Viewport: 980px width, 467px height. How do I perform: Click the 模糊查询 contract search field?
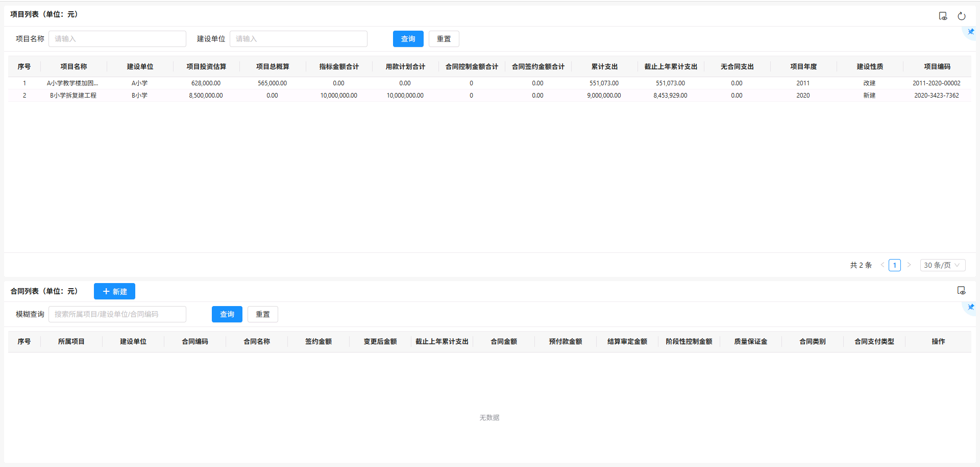(x=117, y=314)
